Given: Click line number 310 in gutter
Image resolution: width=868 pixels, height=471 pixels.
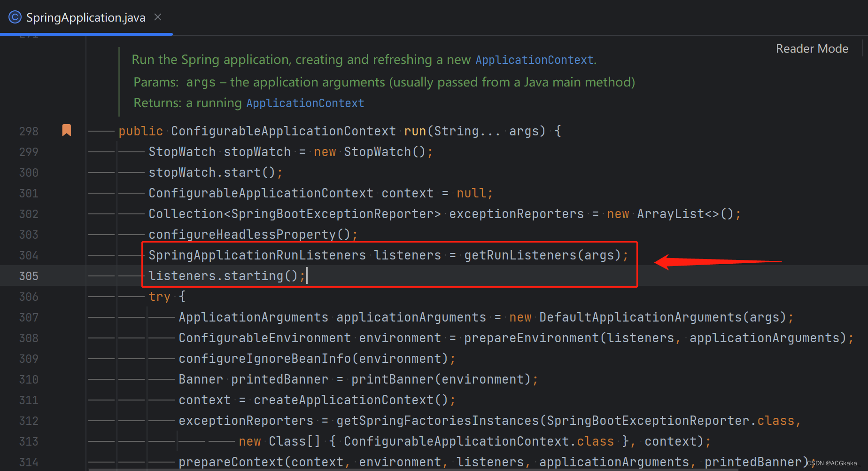Looking at the screenshot, I should (29, 379).
